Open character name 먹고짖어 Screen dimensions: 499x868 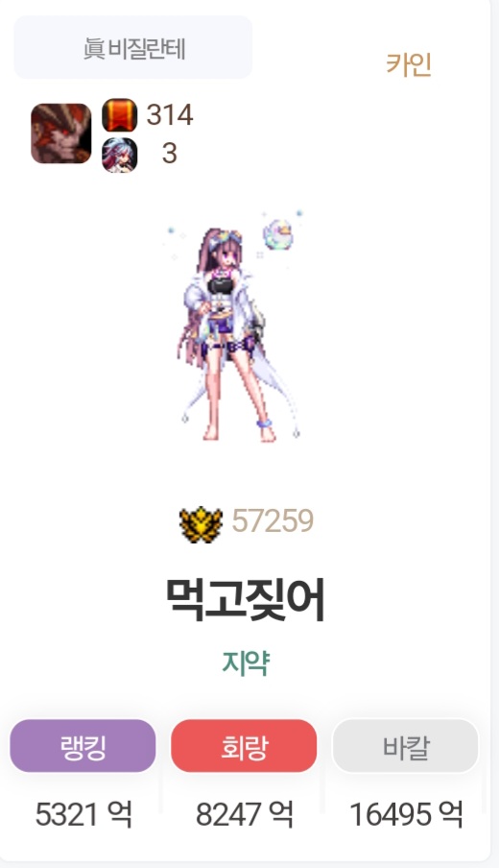(x=246, y=599)
